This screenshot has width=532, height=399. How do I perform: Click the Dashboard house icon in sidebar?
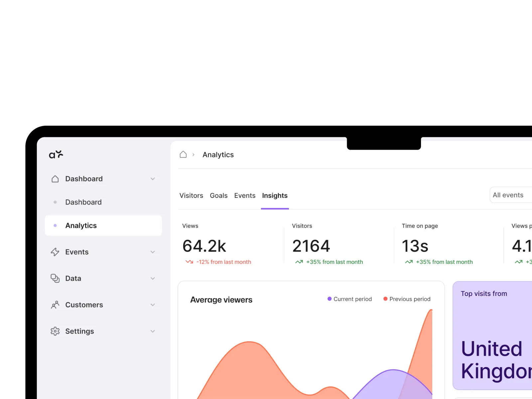tap(55, 179)
